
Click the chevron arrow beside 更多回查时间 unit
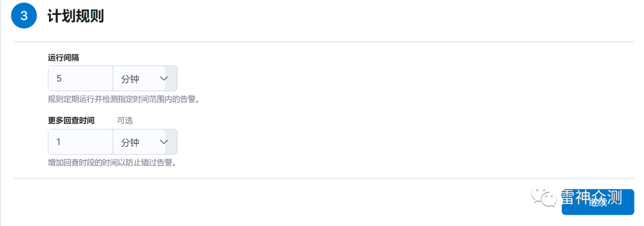[x=164, y=142]
